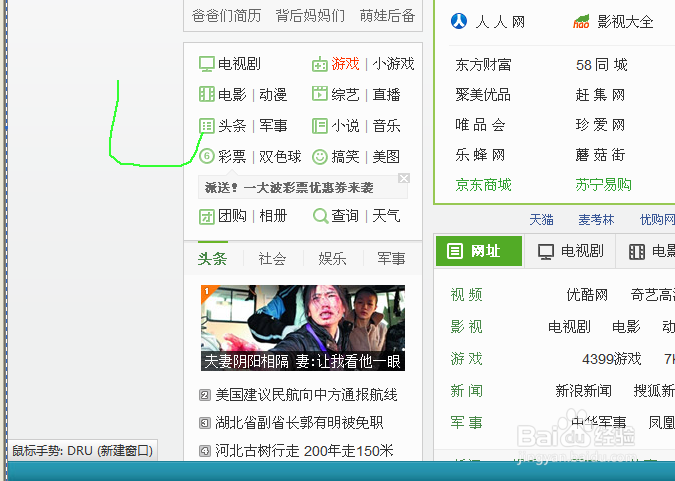Screen dimensions: 675x481
Task: Click the hao logo beside 影视大全
Action: coord(581,21)
